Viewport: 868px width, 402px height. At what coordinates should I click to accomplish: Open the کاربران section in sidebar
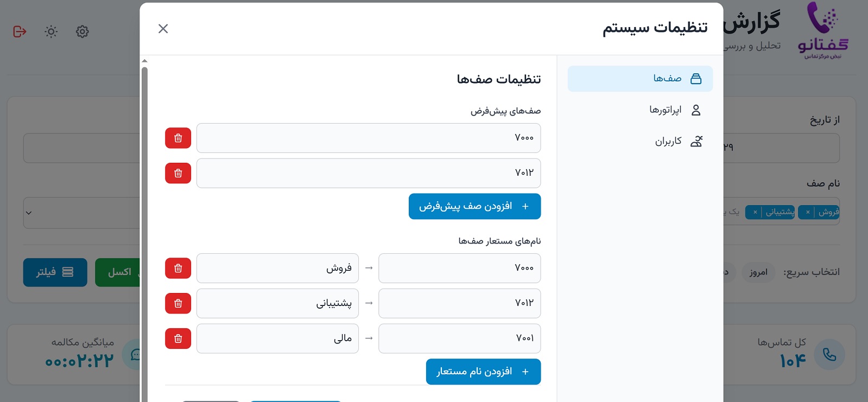pyautogui.click(x=678, y=141)
